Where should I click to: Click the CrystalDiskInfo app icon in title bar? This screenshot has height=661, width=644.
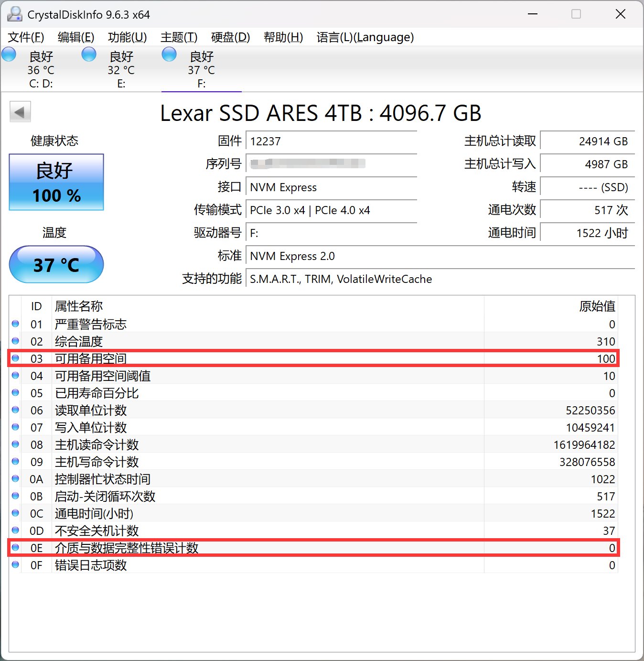(15, 14)
